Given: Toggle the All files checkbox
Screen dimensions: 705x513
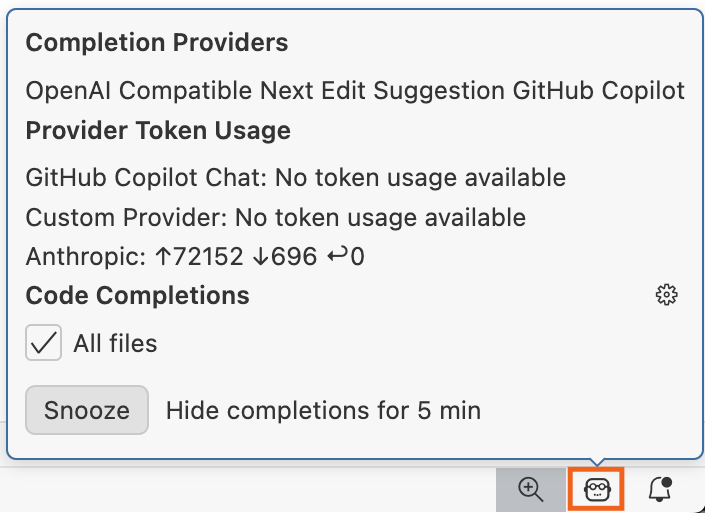Looking at the screenshot, I should tap(44, 344).
